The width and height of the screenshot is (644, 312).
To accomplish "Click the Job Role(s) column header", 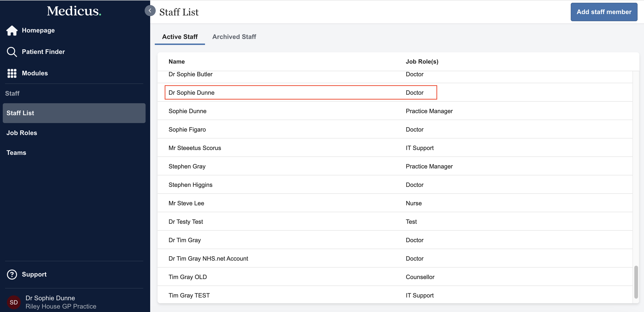I will (x=422, y=62).
